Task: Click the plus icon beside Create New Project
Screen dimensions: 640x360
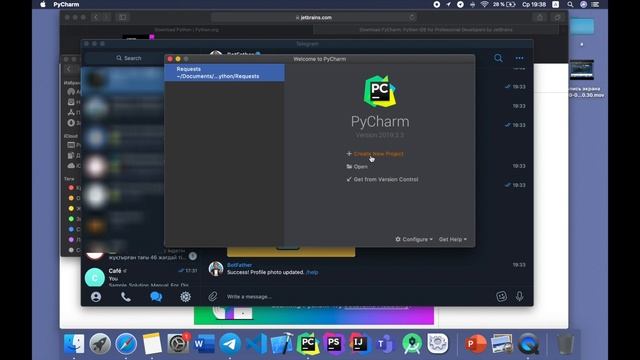Action: (x=349, y=153)
